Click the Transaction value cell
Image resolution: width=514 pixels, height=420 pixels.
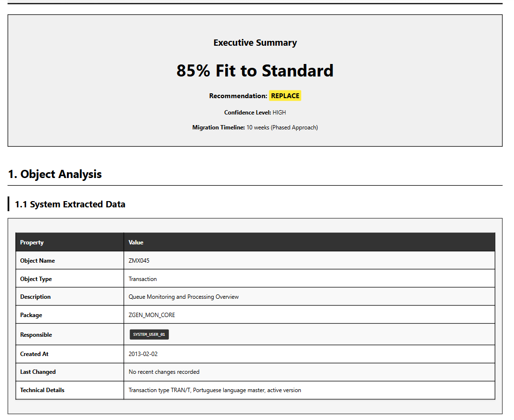[x=142, y=279]
